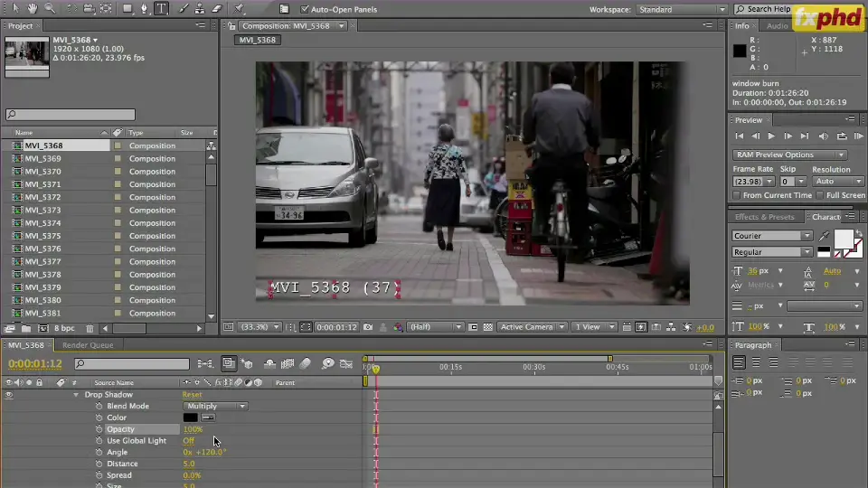Select the Clone Stamp tool
This screenshot has width=868, height=488.
200,8
